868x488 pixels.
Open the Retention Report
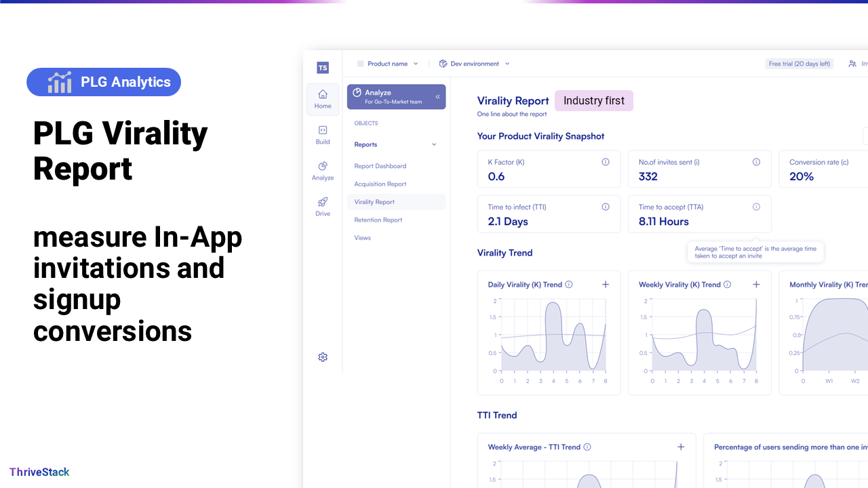pos(378,220)
